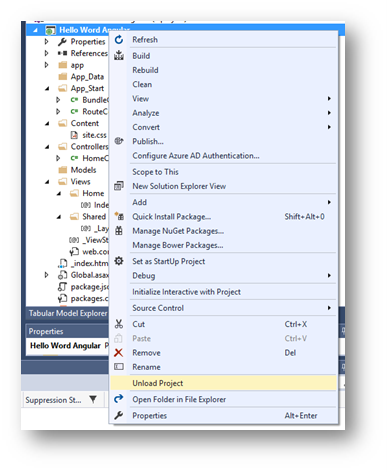Click the Open Folder in File Explorer arrow icon

(119, 399)
